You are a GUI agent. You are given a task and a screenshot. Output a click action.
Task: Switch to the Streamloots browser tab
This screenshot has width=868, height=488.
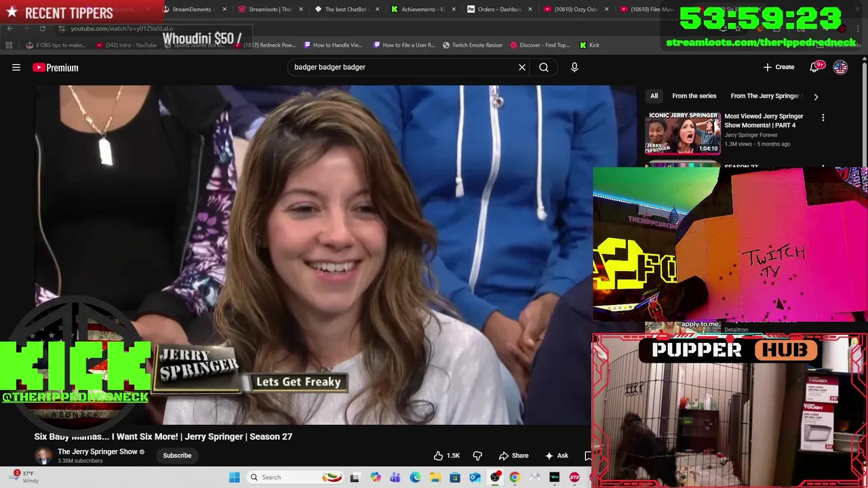[264, 9]
